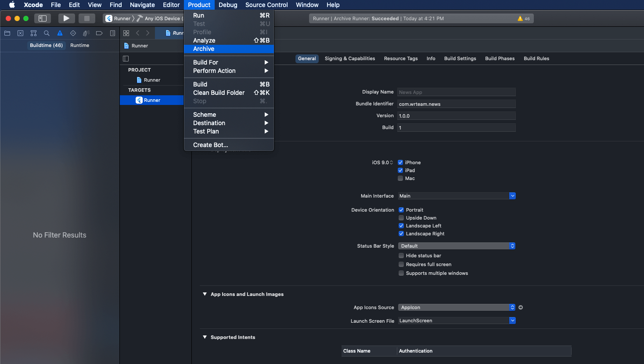Open the App Icons Source dropdown

tap(457, 307)
